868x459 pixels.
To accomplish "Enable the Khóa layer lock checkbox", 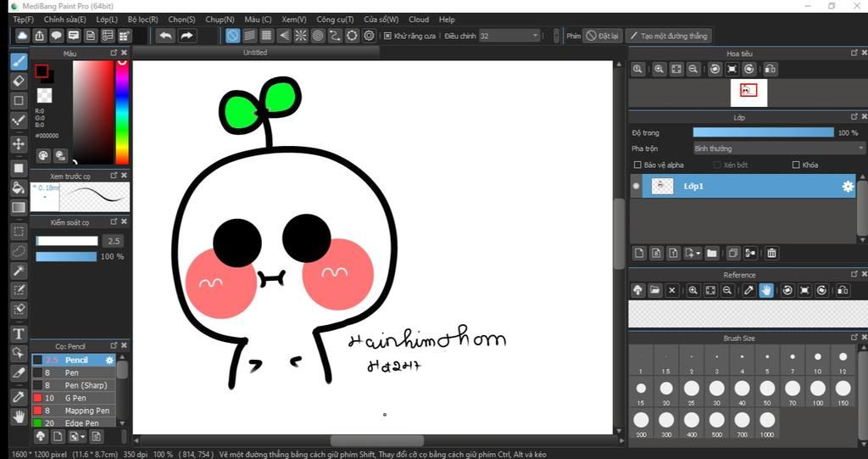I will (x=796, y=165).
